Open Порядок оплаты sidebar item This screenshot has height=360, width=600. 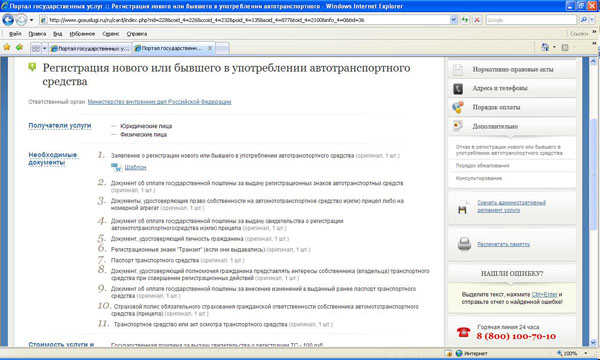[x=512, y=107]
